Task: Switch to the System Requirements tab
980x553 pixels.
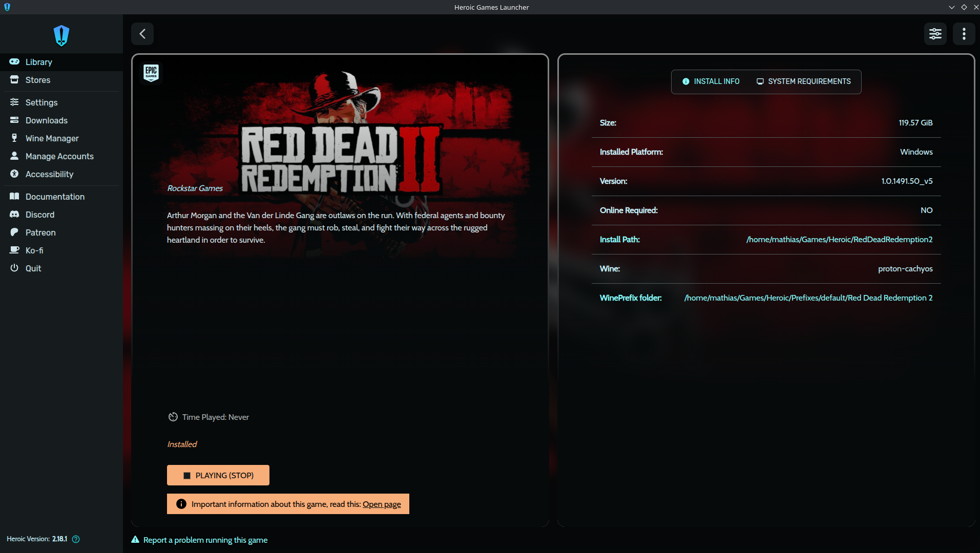Action: tap(803, 81)
